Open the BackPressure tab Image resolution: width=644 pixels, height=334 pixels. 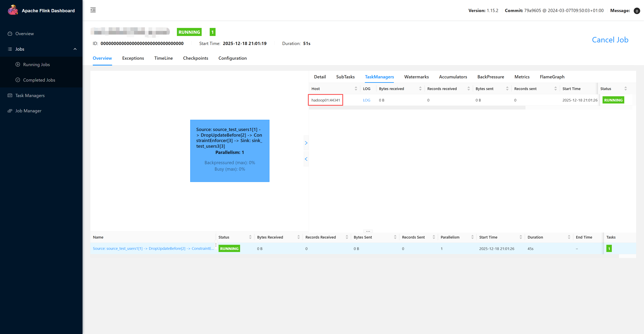(490, 77)
